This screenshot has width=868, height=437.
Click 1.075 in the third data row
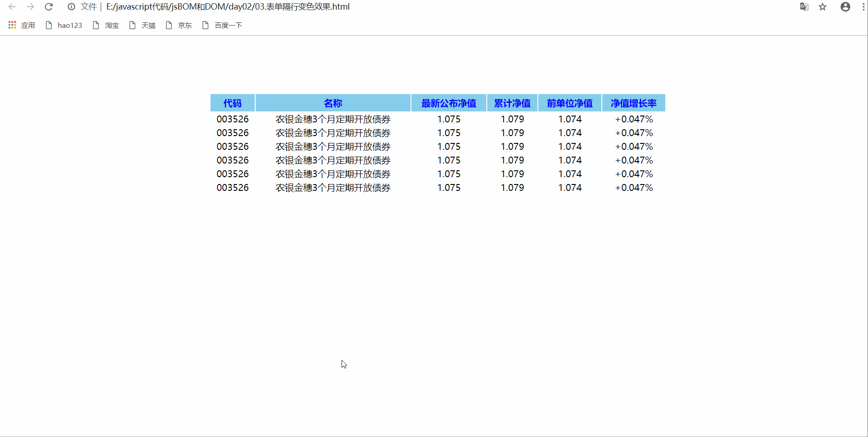click(449, 147)
